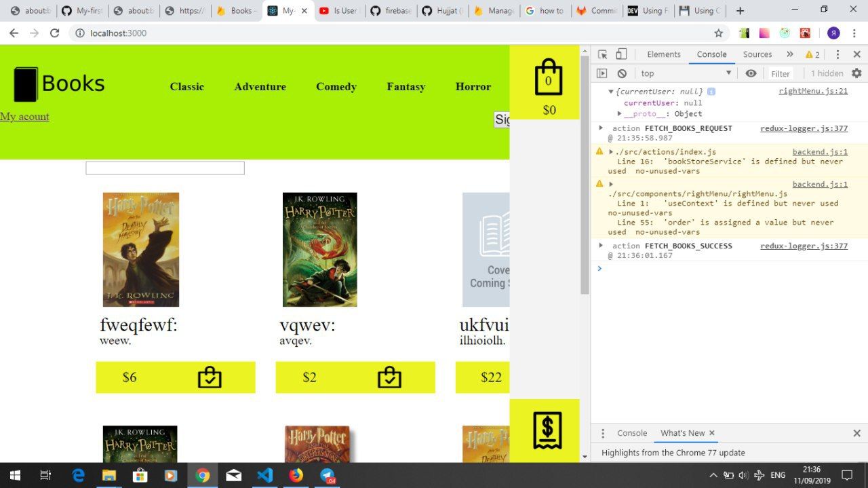Switch to the Elements tab
The height and width of the screenshot is (488, 868).
[x=663, y=54]
